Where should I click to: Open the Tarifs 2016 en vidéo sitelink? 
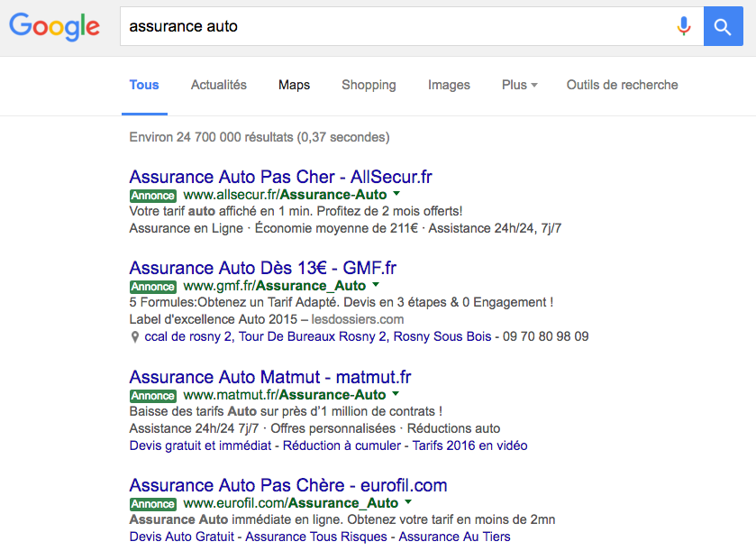pyautogui.click(x=470, y=445)
